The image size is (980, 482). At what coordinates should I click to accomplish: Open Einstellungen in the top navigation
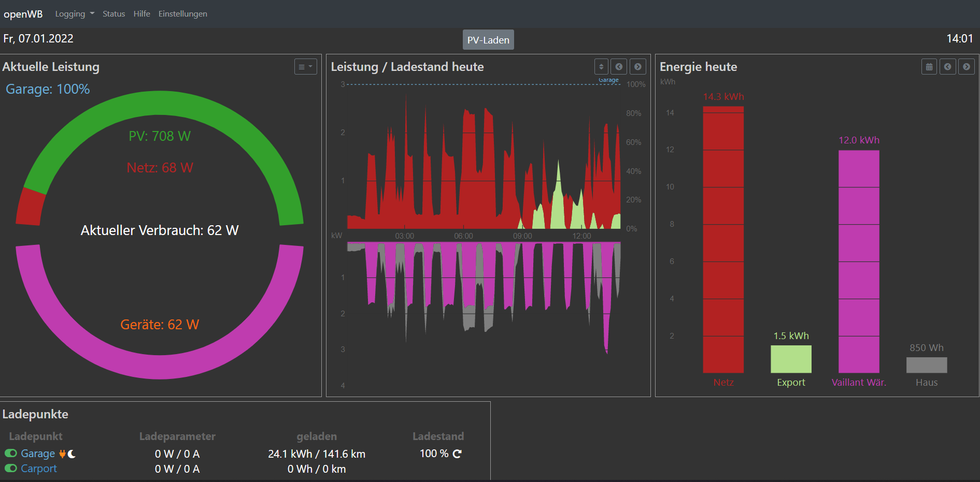(182, 14)
